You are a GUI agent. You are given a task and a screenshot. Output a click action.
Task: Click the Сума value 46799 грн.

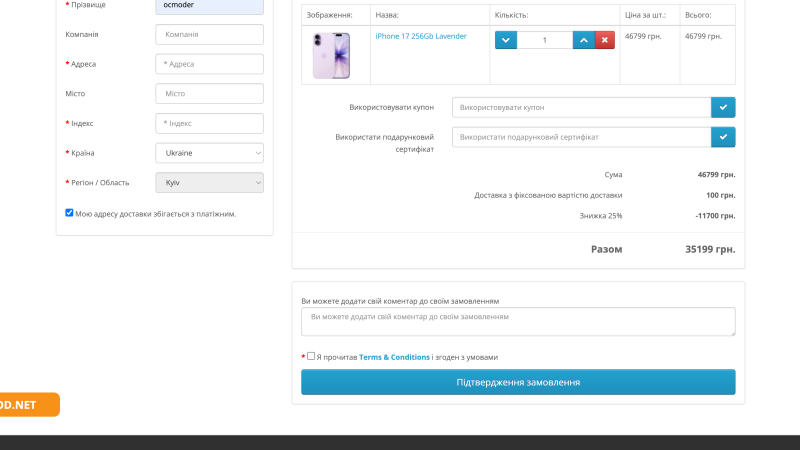(716, 174)
